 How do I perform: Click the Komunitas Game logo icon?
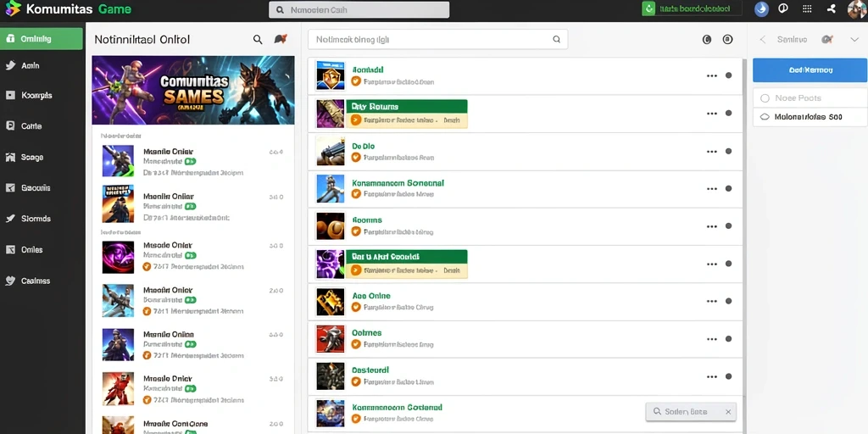pyautogui.click(x=13, y=8)
